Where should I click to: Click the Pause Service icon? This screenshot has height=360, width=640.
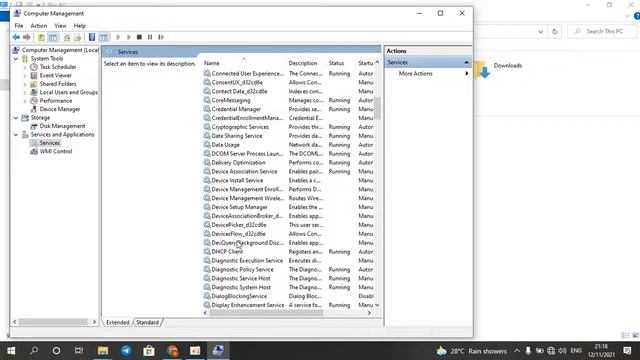150,37
